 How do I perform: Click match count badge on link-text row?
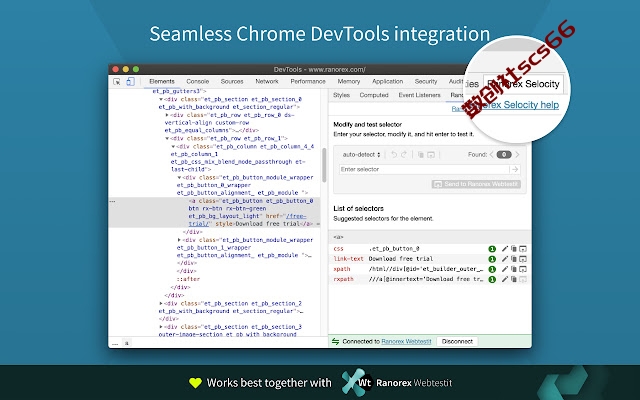492,259
